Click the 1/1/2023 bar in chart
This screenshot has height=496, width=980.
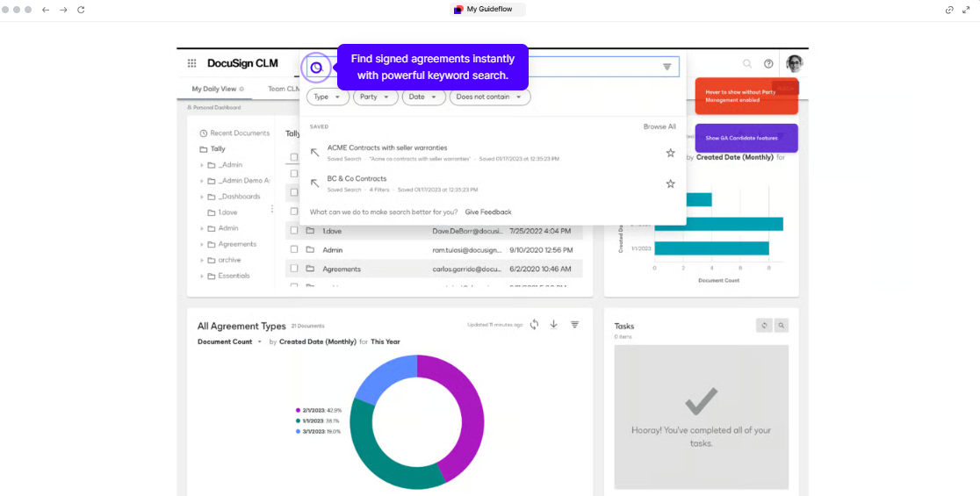pyautogui.click(x=711, y=248)
